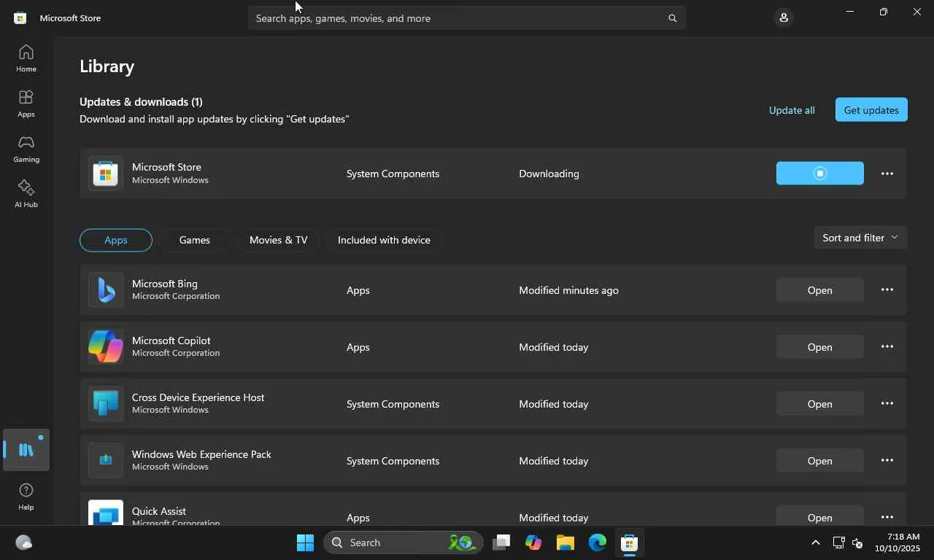Switch to the Movies & TV tab
934x560 pixels.
[278, 240]
